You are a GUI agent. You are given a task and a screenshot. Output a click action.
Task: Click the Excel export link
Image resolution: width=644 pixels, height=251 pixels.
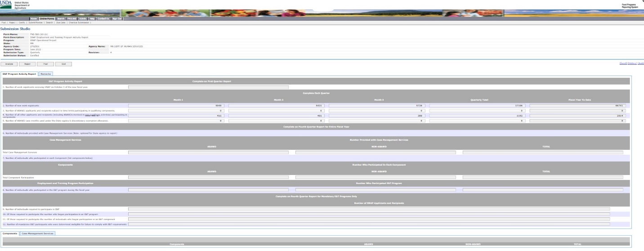[x=623, y=63]
